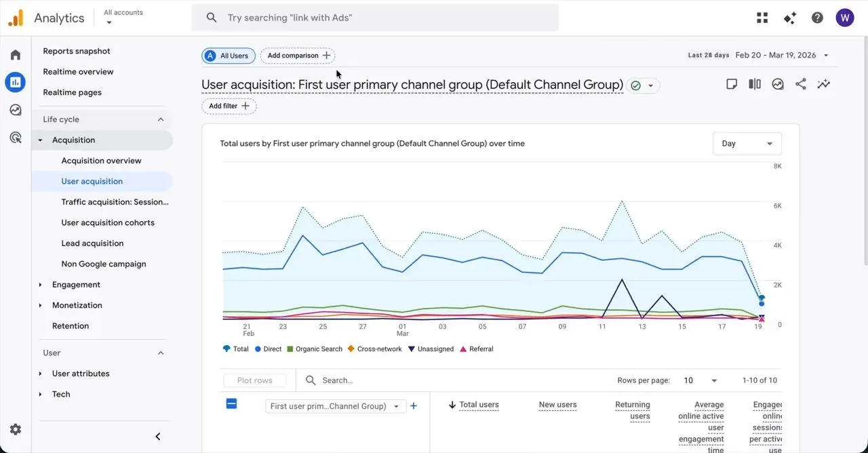Click the circular trend chart icon

(778, 84)
